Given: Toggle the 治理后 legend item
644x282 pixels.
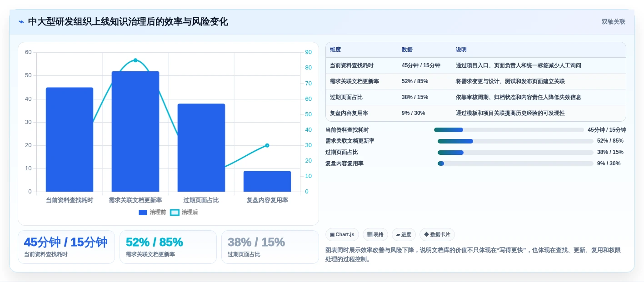Looking at the screenshot, I should [184, 212].
